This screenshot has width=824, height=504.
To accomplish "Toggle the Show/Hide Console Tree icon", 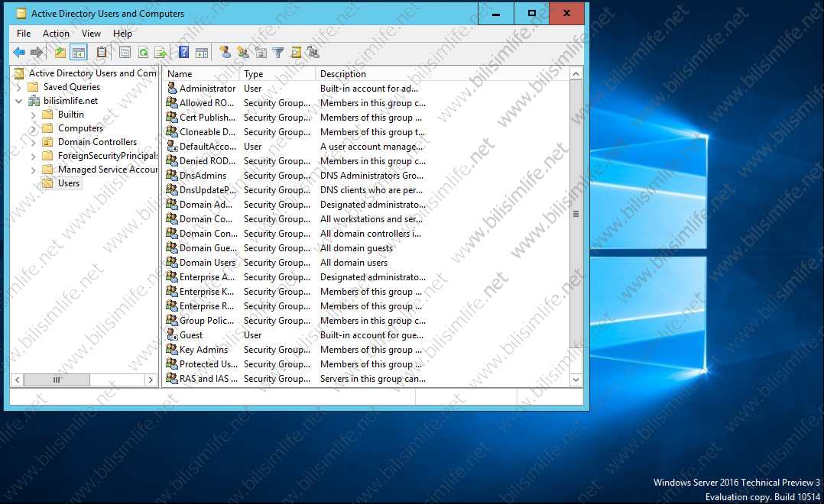I will pyautogui.click(x=79, y=51).
